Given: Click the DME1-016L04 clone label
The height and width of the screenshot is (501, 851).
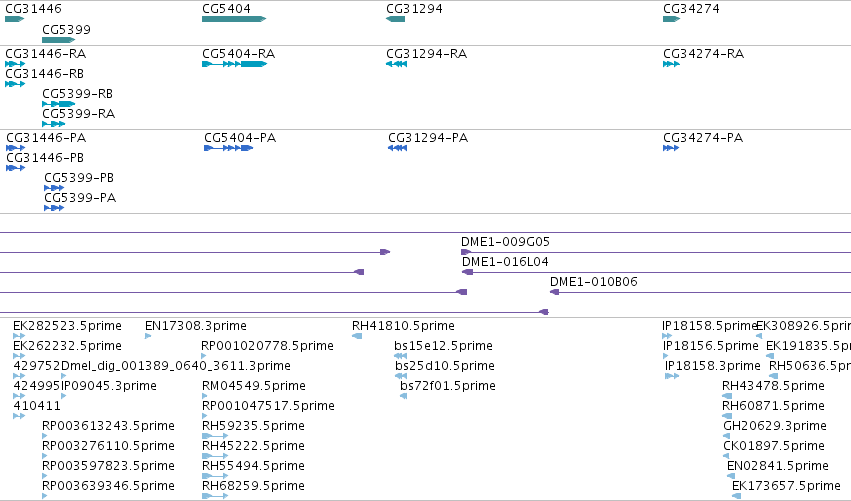Looking at the screenshot, I should pos(505,262).
